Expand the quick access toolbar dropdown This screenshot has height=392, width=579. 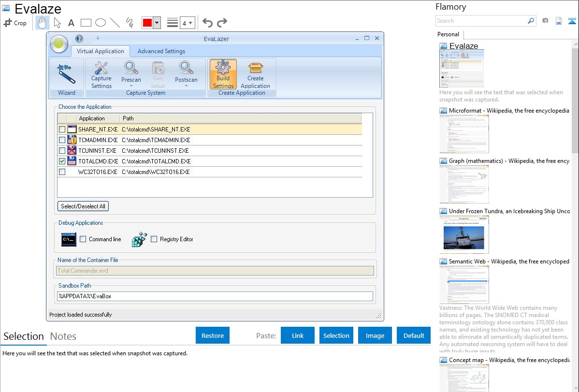coord(98,38)
